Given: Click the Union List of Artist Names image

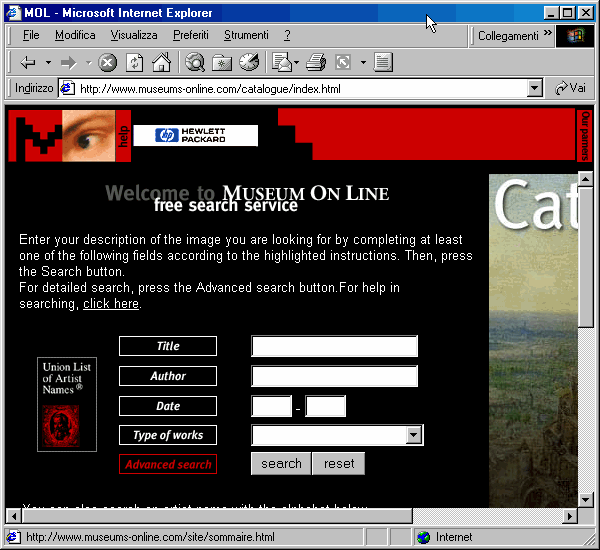Looking at the screenshot, I should (x=67, y=404).
